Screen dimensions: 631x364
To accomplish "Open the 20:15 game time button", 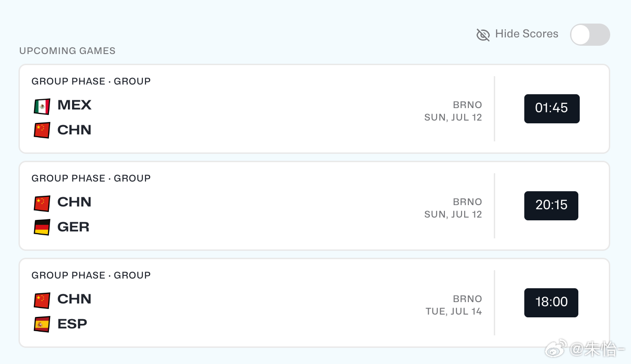I will 551,206.
